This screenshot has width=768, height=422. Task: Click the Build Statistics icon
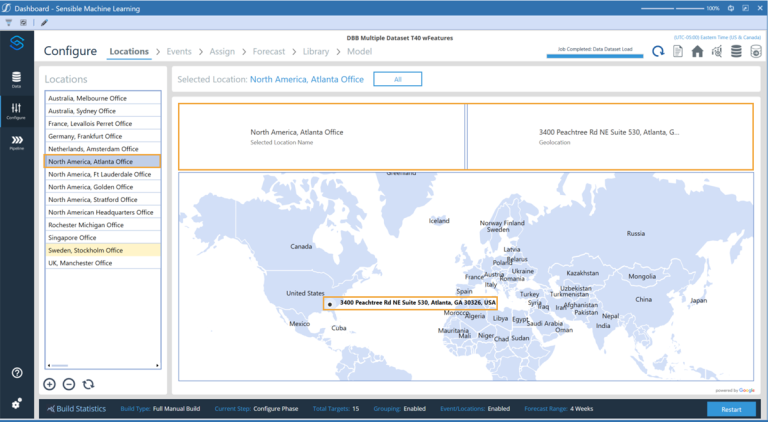50,409
